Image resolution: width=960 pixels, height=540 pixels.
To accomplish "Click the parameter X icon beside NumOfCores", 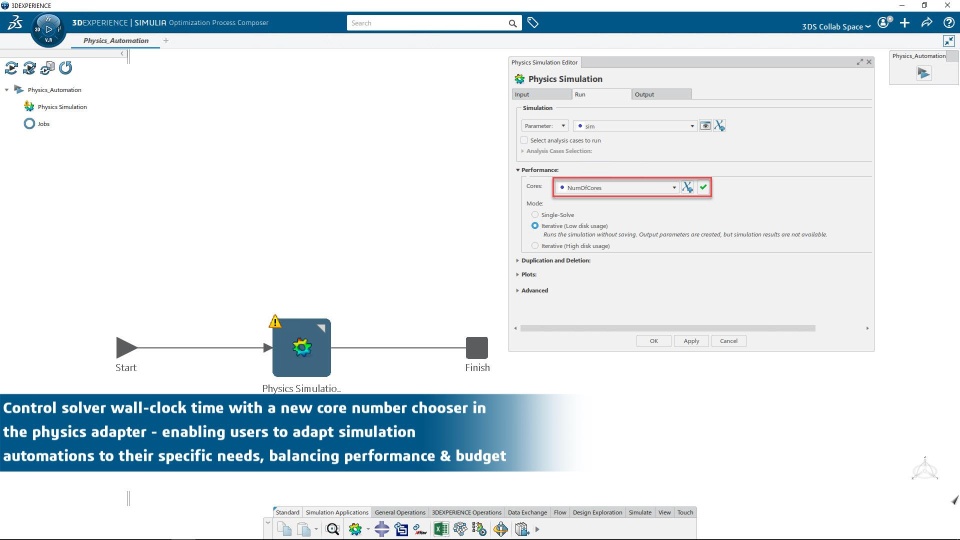I will (688, 187).
